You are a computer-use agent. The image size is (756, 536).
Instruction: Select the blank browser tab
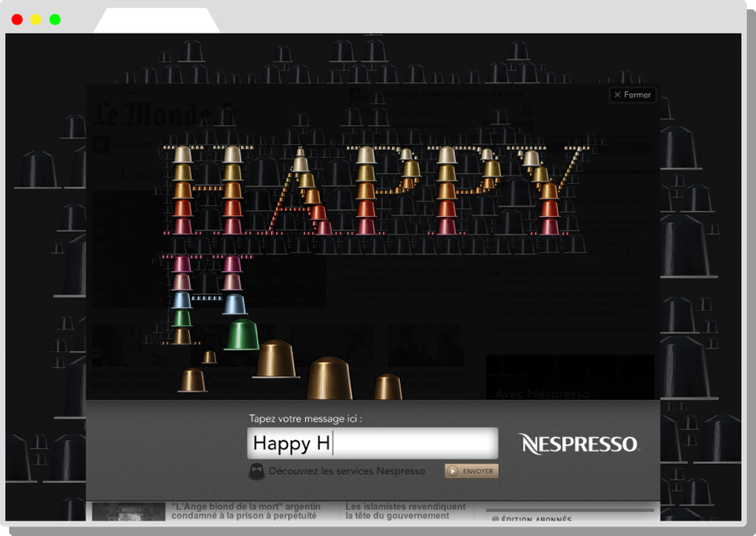(x=157, y=20)
